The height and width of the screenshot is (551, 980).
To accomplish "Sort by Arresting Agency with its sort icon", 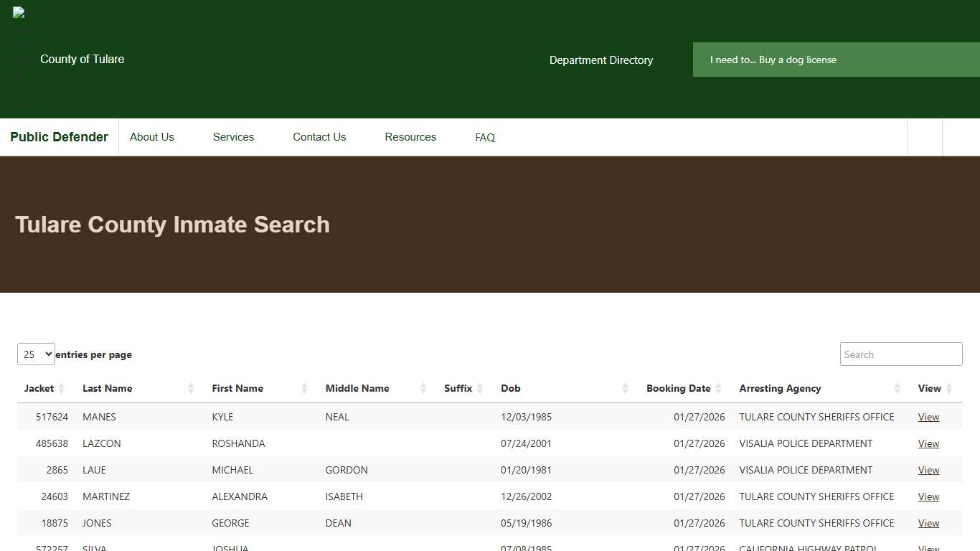I will [897, 388].
